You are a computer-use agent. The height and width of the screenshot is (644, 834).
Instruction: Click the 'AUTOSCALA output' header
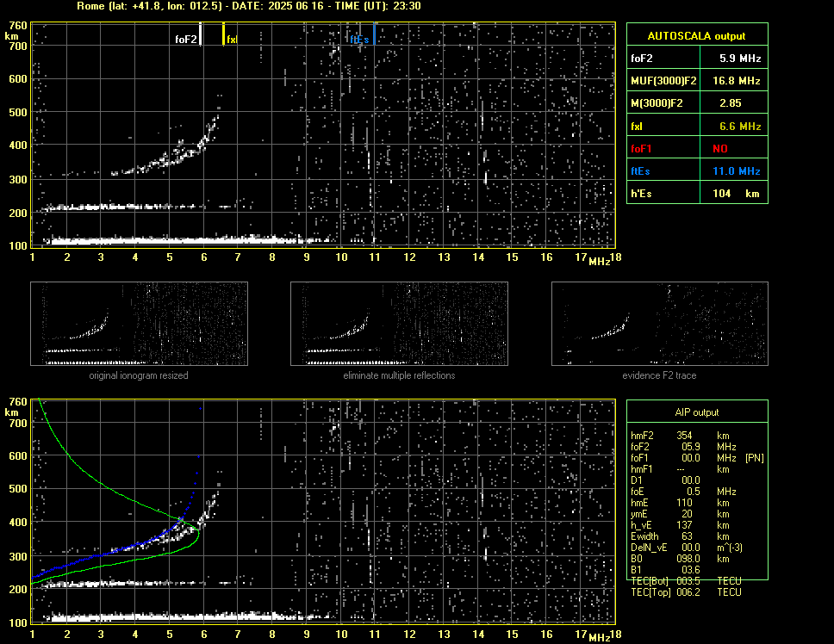click(x=697, y=36)
